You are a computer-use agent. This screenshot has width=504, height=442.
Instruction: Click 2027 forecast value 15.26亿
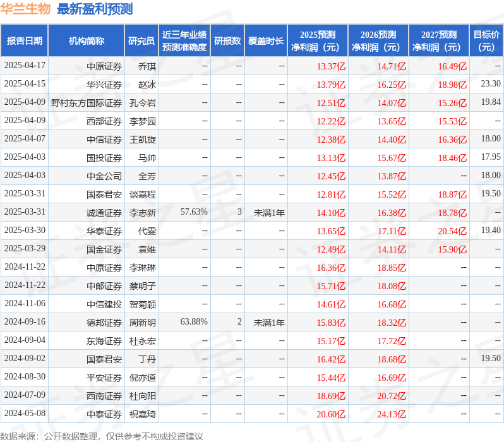(452, 103)
